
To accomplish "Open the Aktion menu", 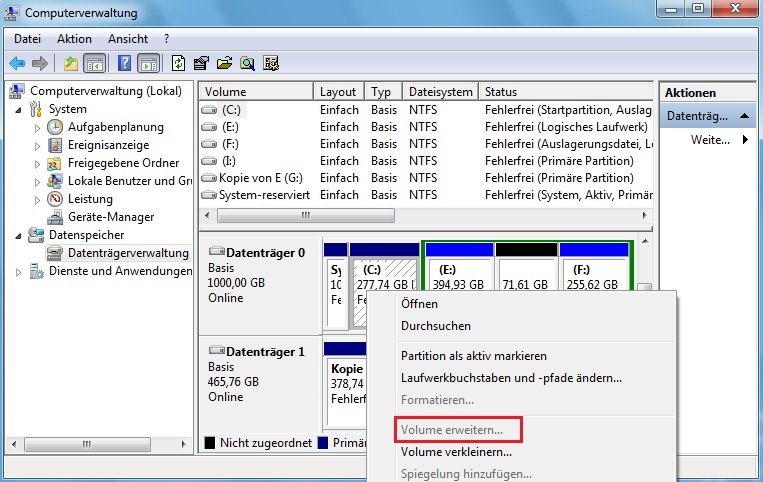I will [74, 39].
